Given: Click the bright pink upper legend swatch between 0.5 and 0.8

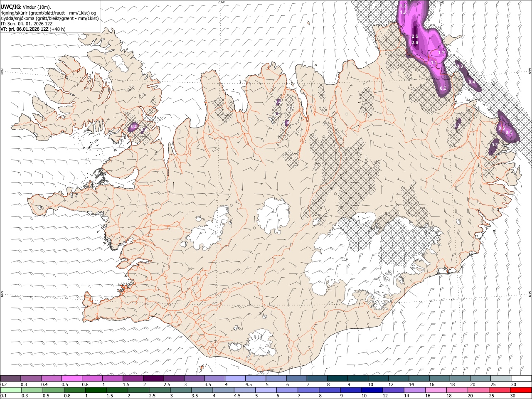Looking at the screenshot, I should (72, 378).
